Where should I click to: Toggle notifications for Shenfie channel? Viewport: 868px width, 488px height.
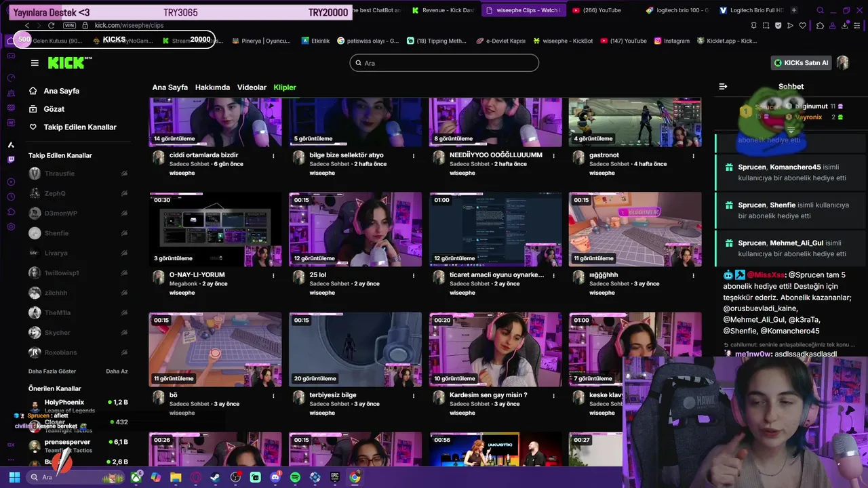(124, 233)
